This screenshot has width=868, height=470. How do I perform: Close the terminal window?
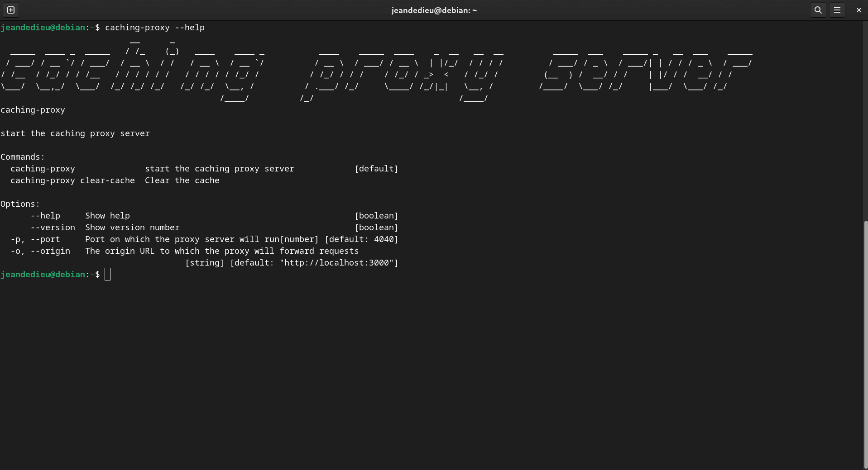(858, 10)
